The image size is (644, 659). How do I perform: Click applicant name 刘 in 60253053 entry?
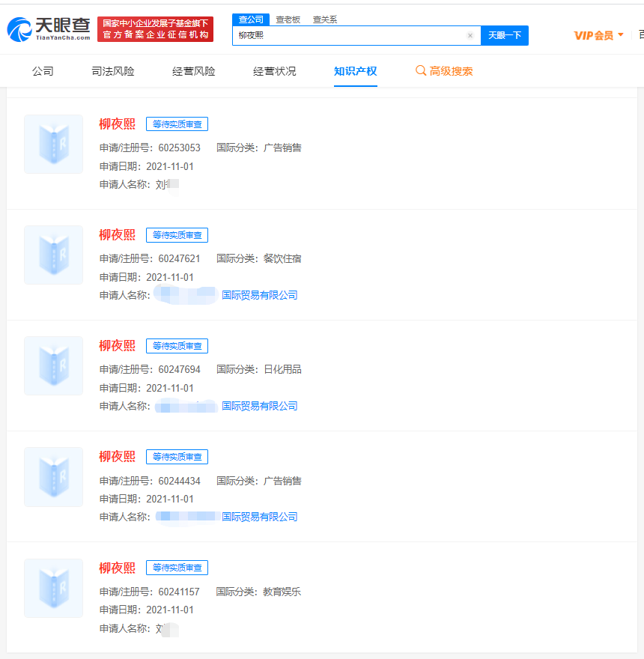click(162, 184)
